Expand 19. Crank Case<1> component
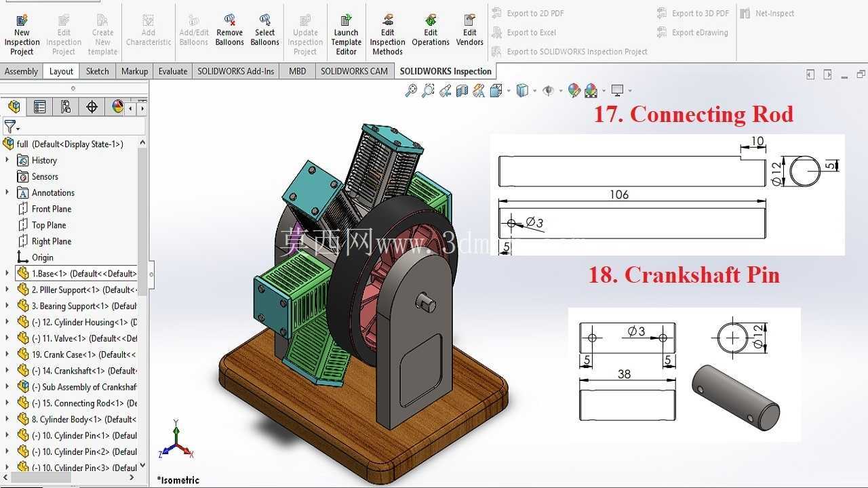 click(7, 354)
